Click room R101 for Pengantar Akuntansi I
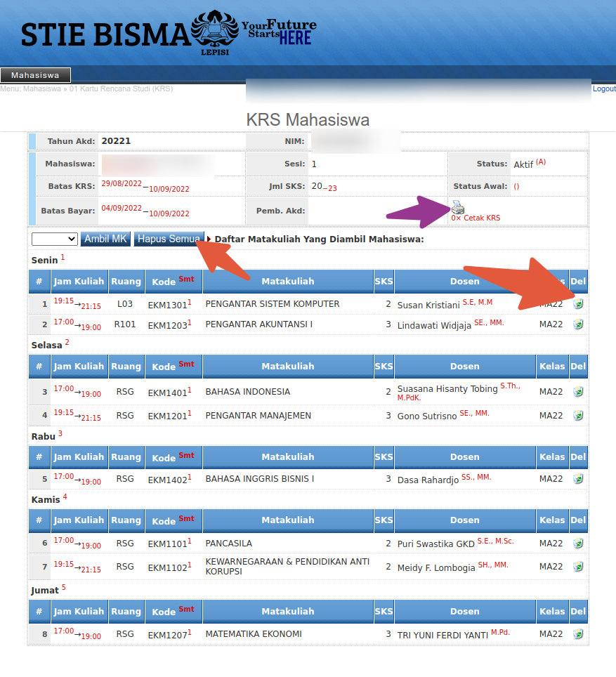The image size is (616, 677). pyautogui.click(x=125, y=324)
